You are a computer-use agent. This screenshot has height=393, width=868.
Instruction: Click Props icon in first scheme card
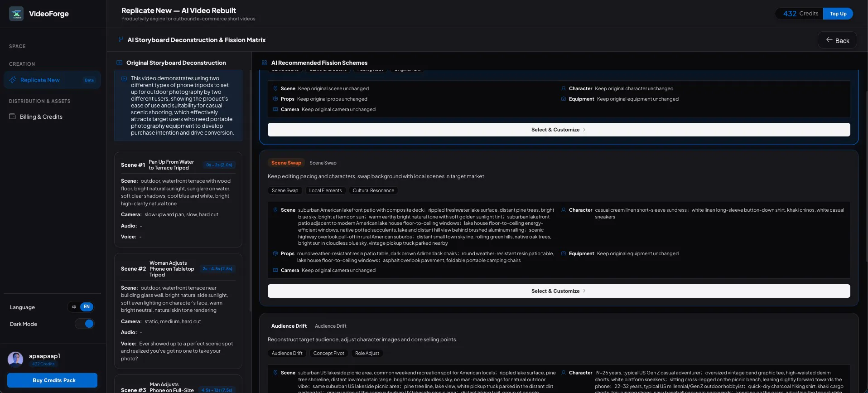pyautogui.click(x=275, y=99)
